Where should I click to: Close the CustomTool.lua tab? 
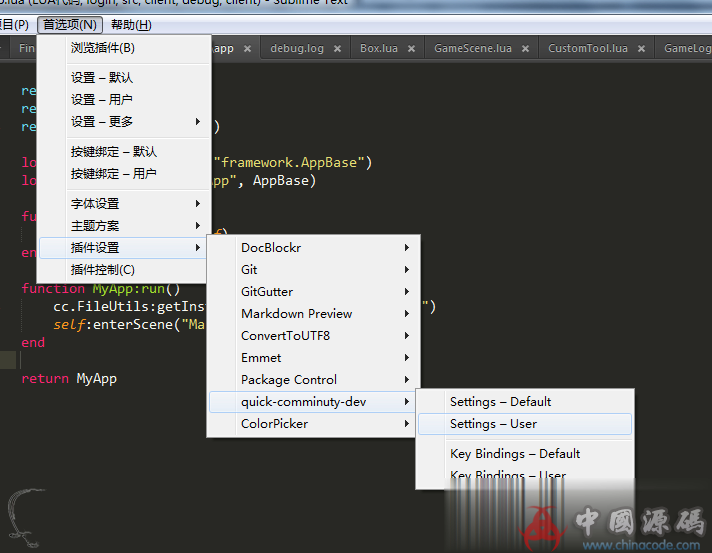[641, 49]
